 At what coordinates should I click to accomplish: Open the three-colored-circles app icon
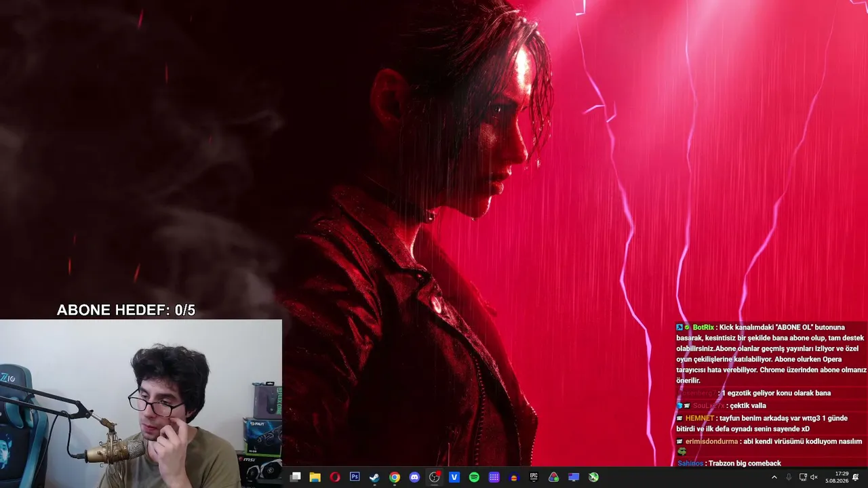(554, 477)
